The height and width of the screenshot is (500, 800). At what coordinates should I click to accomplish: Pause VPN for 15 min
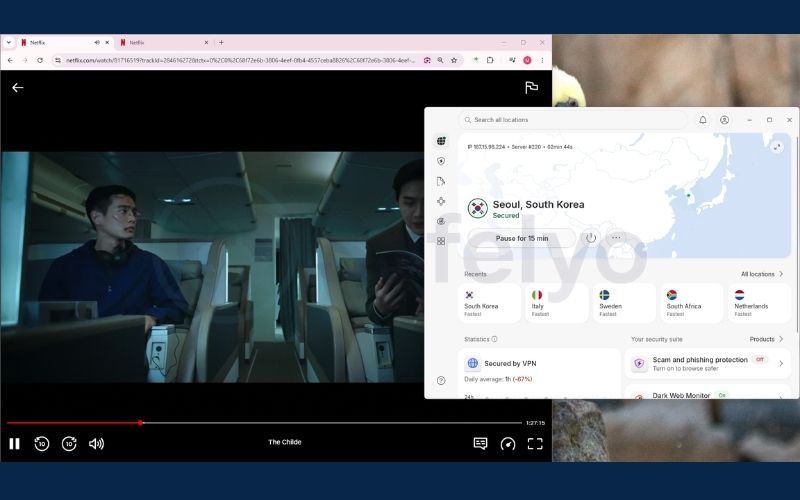522,238
